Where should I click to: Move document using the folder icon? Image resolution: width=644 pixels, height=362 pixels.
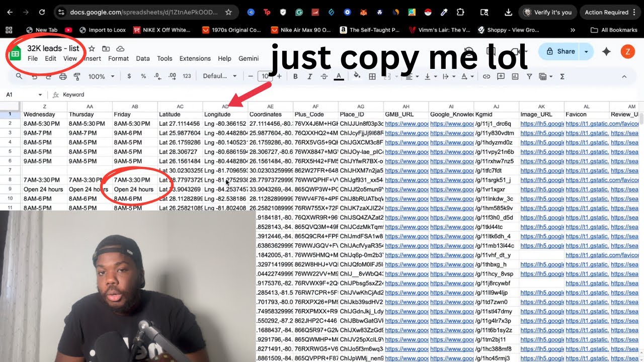pyautogui.click(x=106, y=49)
